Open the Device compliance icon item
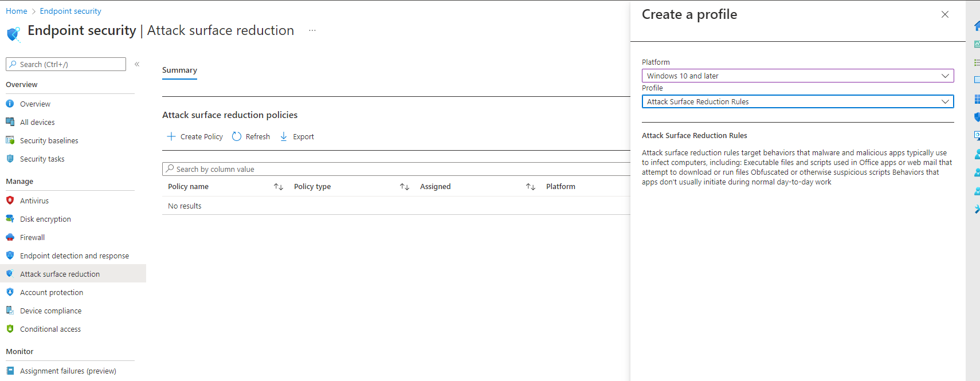The image size is (980, 381). point(10,311)
